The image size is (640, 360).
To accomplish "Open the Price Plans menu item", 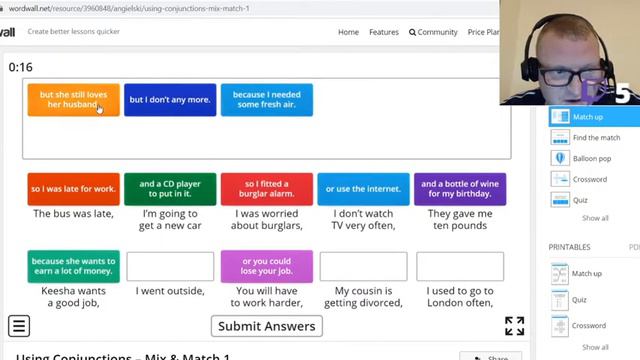I will (x=483, y=32).
